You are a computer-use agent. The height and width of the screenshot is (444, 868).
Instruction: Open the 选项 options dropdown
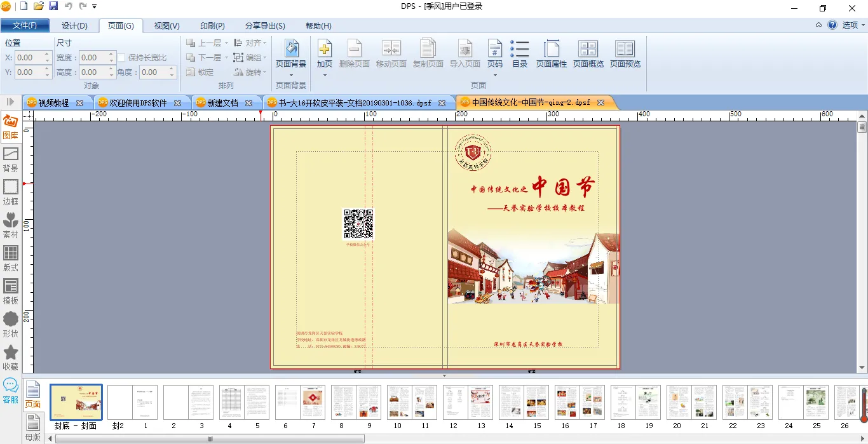point(853,25)
